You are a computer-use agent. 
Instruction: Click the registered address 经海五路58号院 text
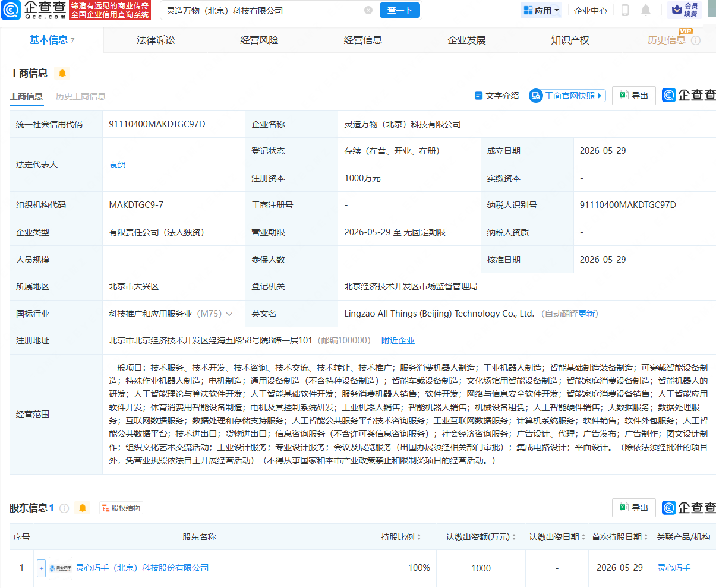[x=210, y=340]
